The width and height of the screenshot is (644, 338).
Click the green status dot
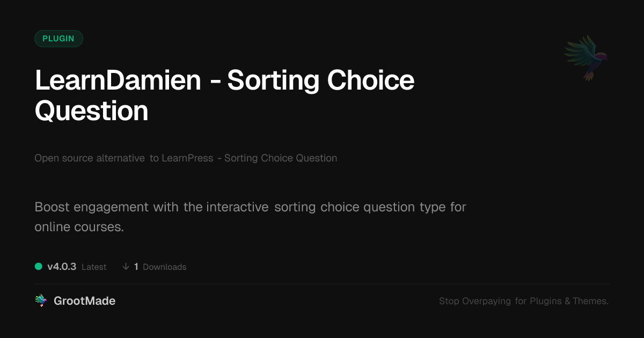[39, 266]
